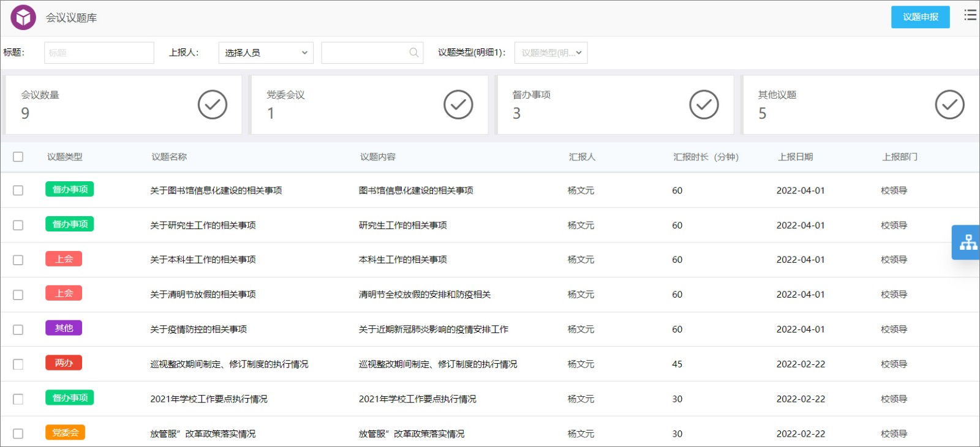Select the 党委会议 1 summary card
Viewport: 980px width, 447px height.
[369, 105]
